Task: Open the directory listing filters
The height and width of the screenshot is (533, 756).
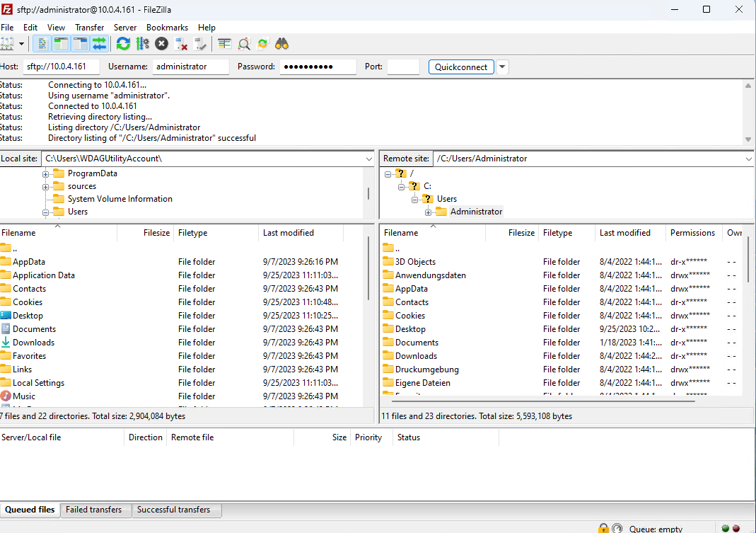Action: [226, 43]
